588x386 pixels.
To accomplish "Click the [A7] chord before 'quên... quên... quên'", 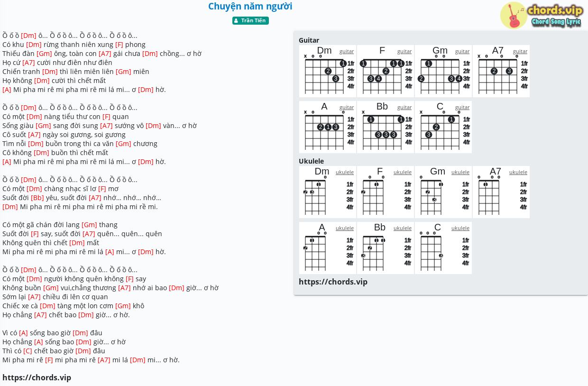I will point(89,234).
